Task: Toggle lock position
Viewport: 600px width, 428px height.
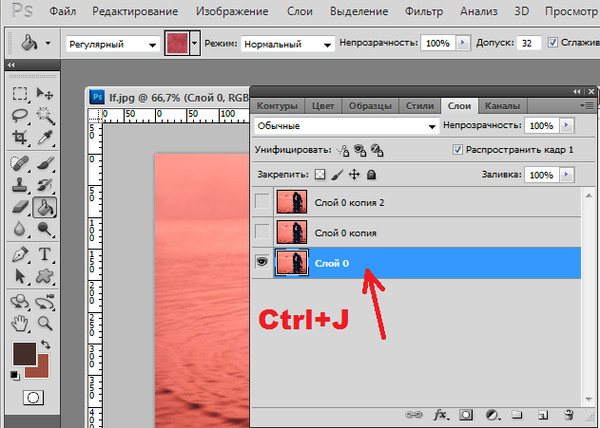Action: point(354,175)
